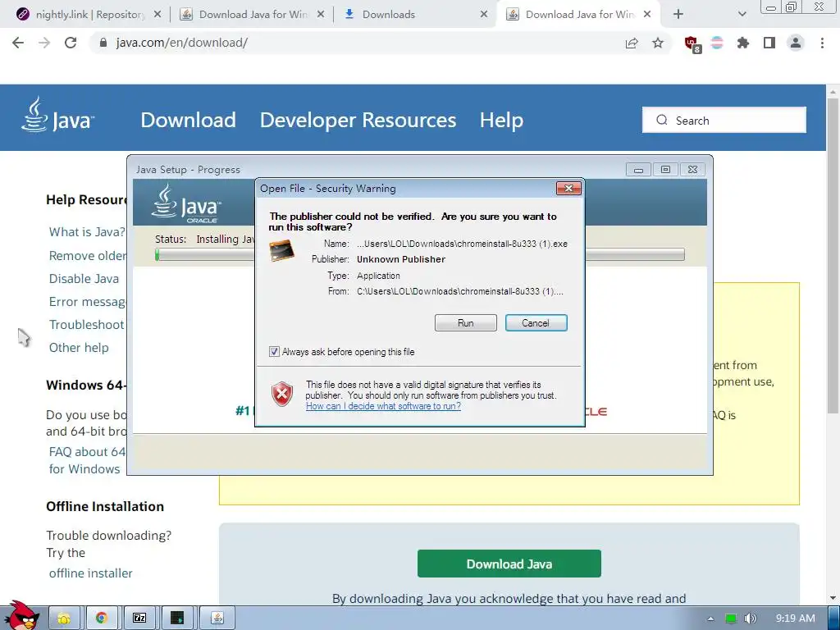840x630 pixels.
Task: Open 7-Zip from the taskbar
Action: click(x=139, y=619)
